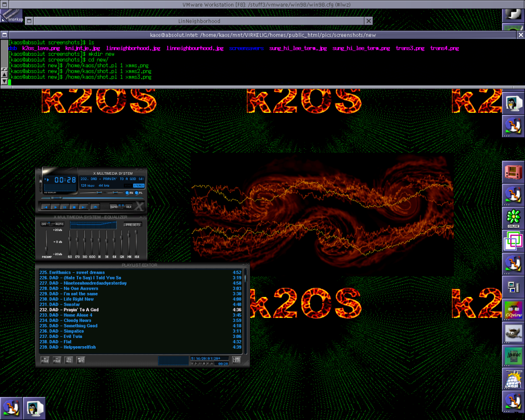Open window menu of VMware Workstation title bar
This screenshot has width=525, height=420.
pos(4,4)
